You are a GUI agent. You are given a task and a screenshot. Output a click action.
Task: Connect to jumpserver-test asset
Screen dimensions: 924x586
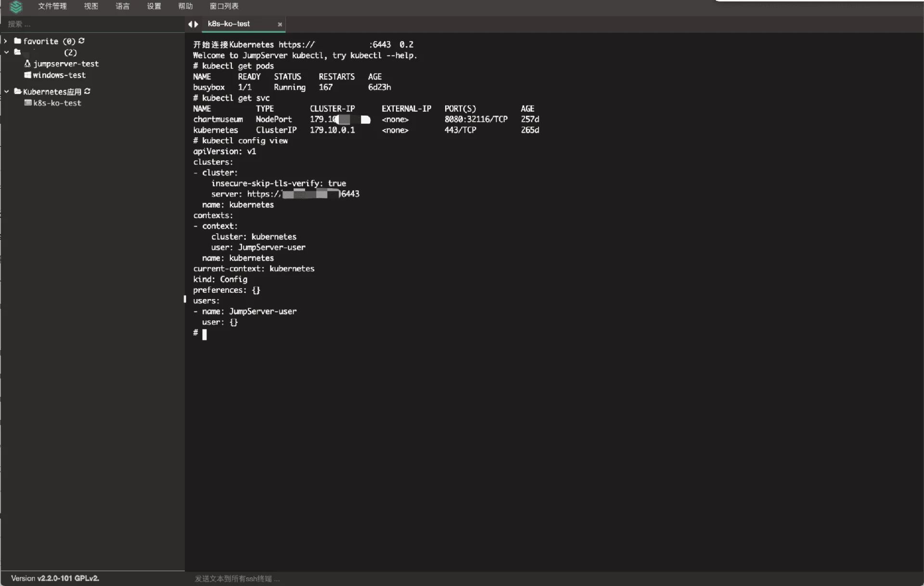65,64
